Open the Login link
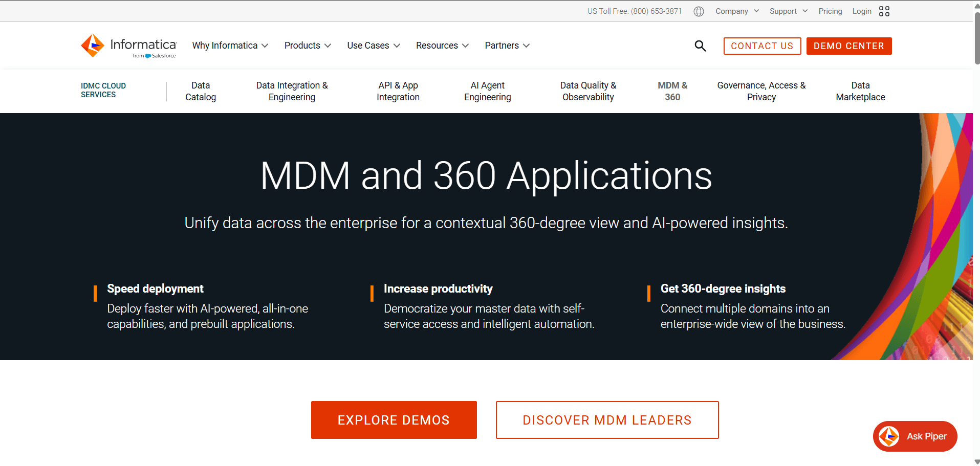Image resolution: width=980 pixels, height=466 pixels. pos(862,11)
